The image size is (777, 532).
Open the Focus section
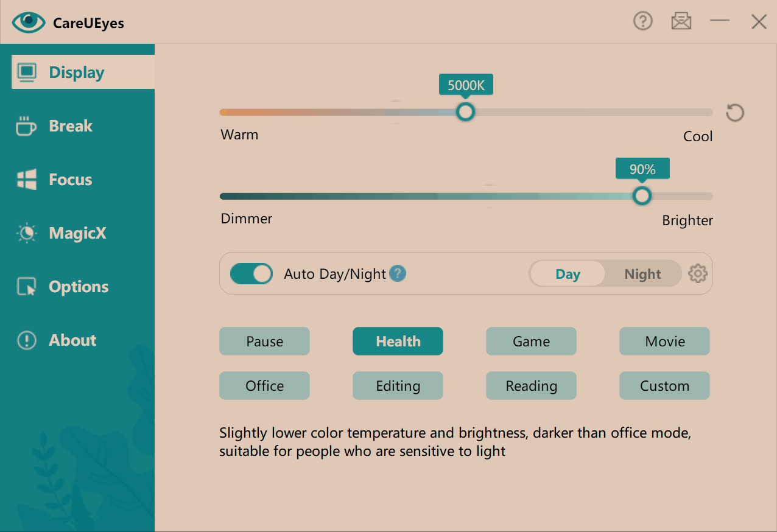coord(70,180)
